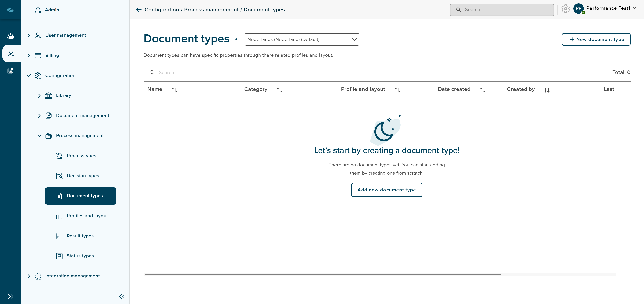
Task: Expand the Billing section
Action: [x=29, y=55]
